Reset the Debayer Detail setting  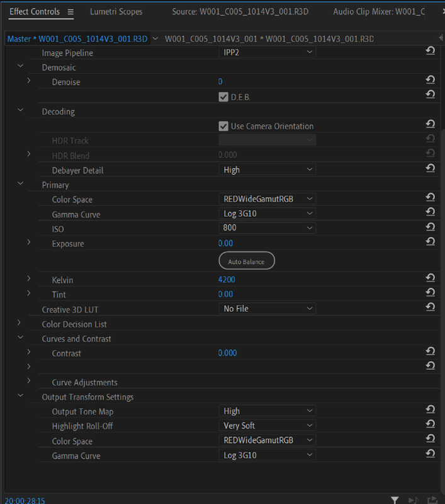pyautogui.click(x=431, y=168)
